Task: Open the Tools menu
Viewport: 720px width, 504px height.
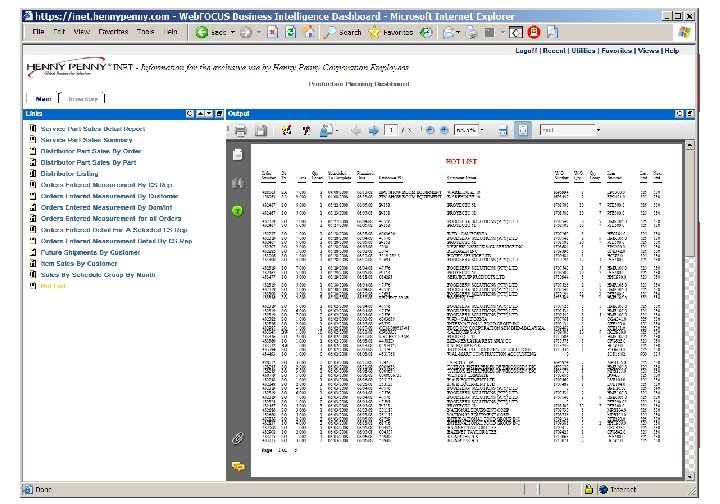Action: (145, 32)
